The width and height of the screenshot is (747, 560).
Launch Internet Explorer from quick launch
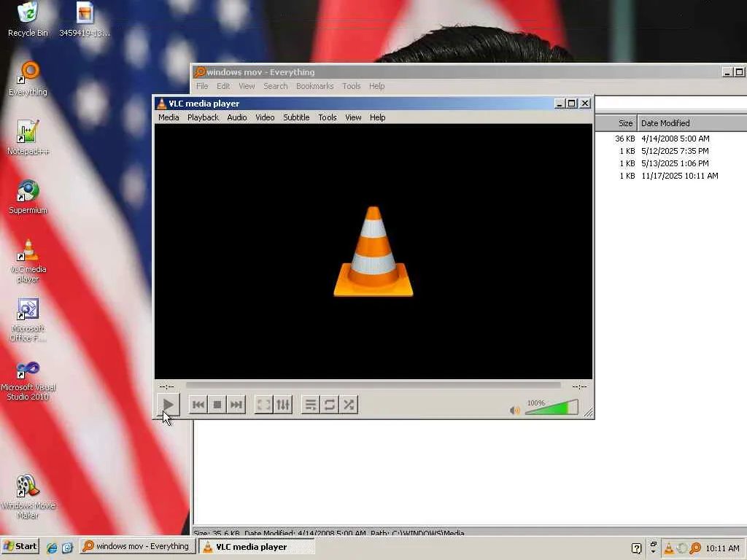click(x=52, y=548)
